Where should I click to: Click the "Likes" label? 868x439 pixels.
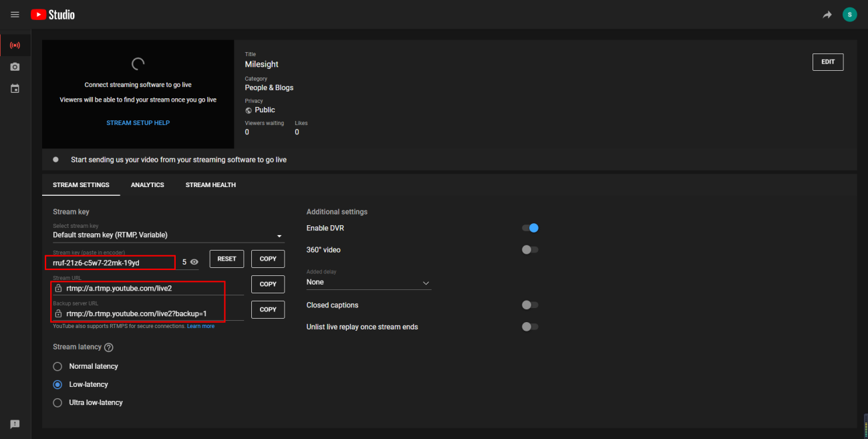pos(301,123)
